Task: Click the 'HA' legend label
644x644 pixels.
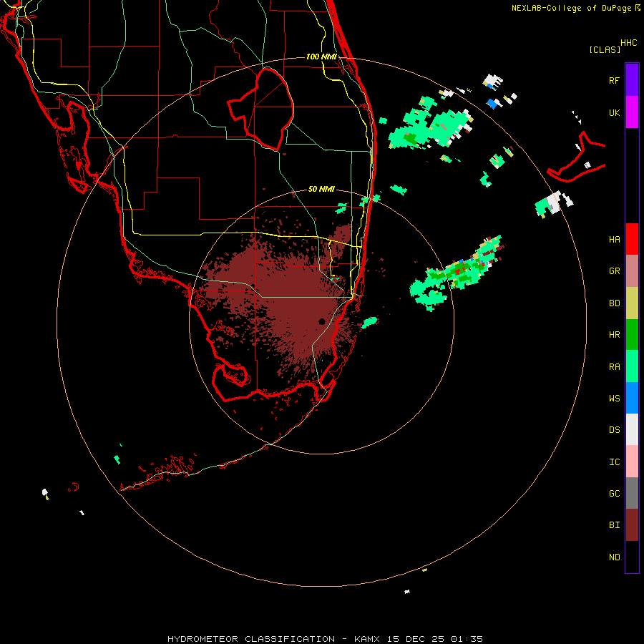Action: 614,239
